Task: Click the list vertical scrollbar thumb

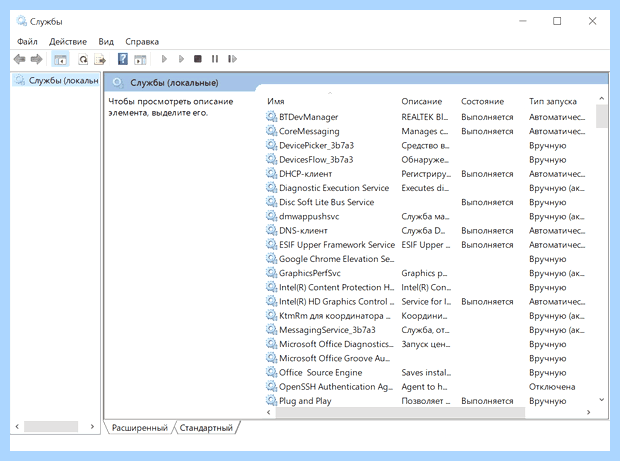Action: [x=601, y=116]
